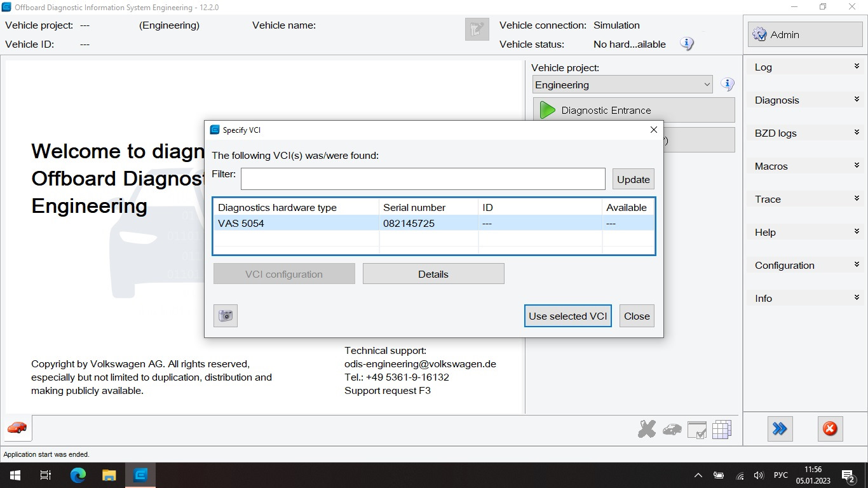The image size is (868, 488).
Task: Open the red car tab icon
Action: pos(17,428)
